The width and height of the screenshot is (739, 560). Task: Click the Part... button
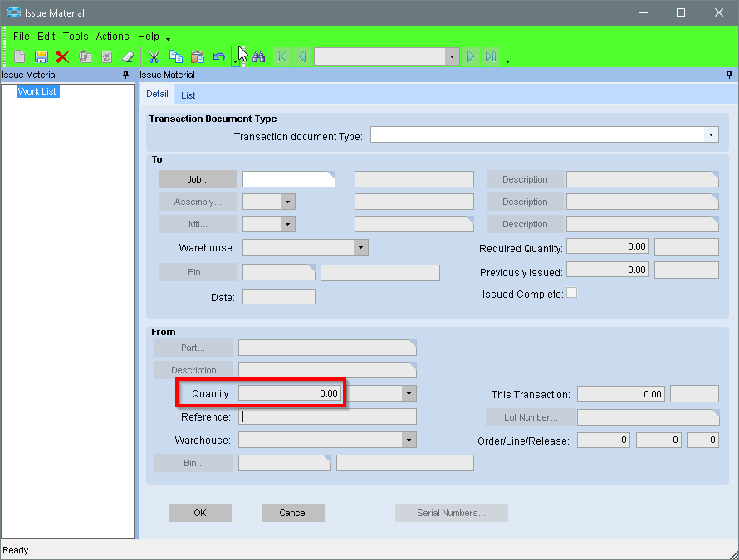tap(193, 348)
